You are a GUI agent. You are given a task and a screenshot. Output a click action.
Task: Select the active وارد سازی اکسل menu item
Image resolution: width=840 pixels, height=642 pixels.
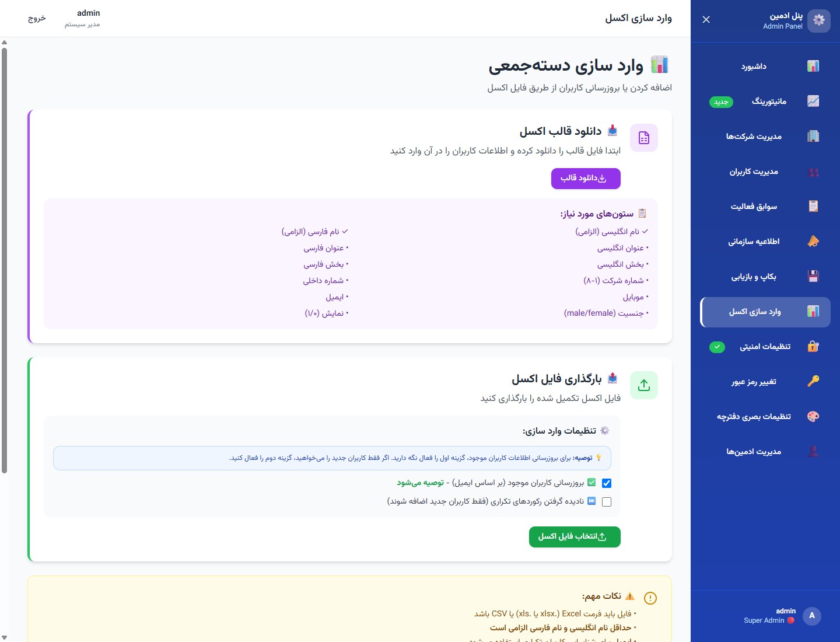(x=765, y=312)
